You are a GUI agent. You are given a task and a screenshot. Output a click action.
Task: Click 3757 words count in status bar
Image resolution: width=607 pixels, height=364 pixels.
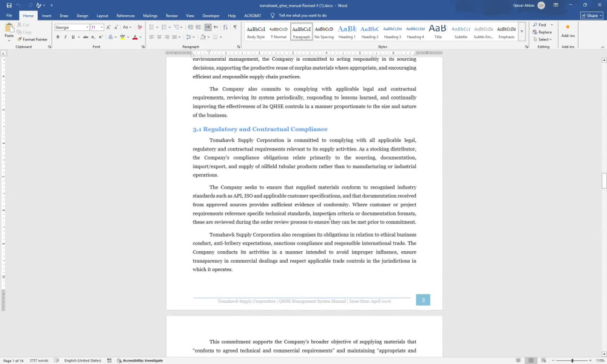(39, 360)
